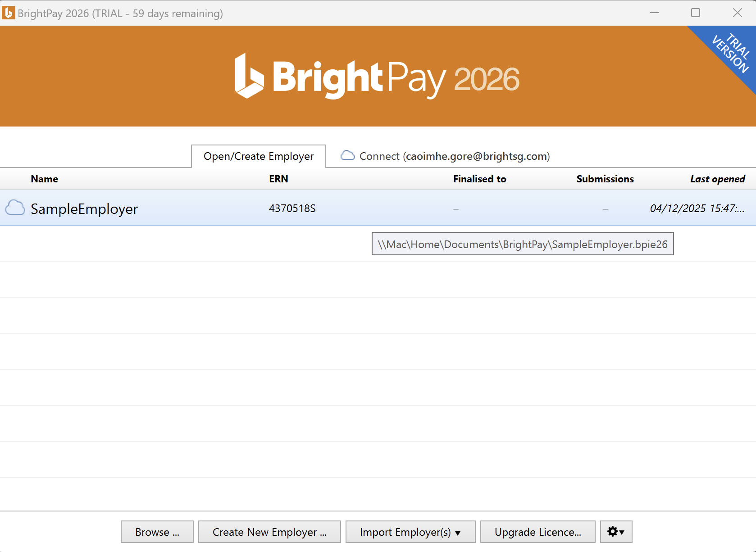The image size is (756, 552).
Task: Click the BrightPay app icon in title bar
Action: 9,13
